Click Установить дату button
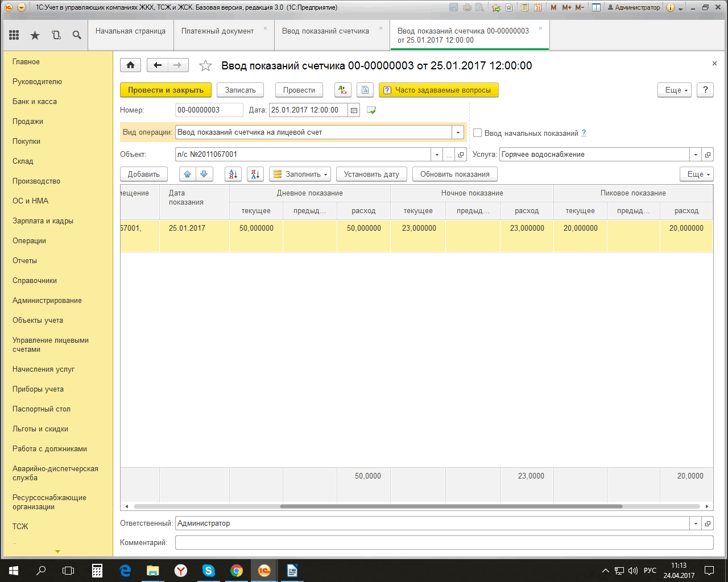The height and width of the screenshot is (582, 728). point(371,174)
